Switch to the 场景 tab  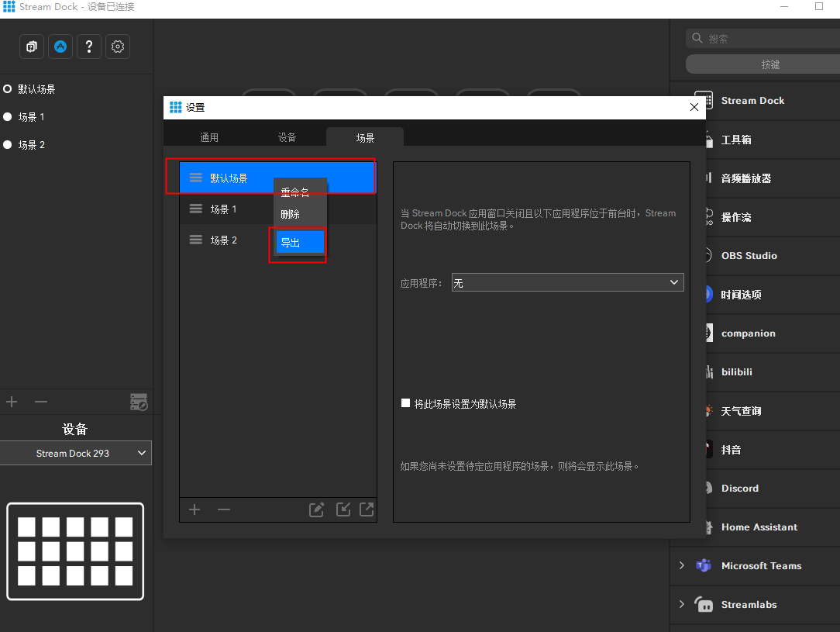click(x=365, y=137)
